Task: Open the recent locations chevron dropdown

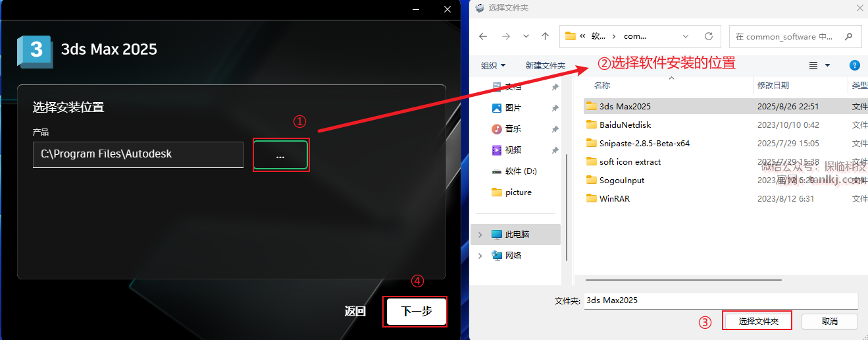Action: click(526, 36)
